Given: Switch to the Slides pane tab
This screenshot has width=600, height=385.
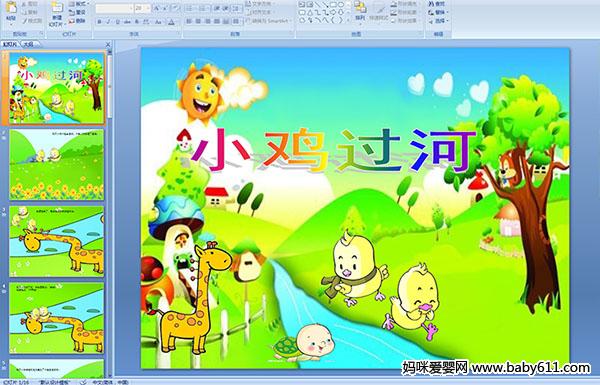Looking at the screenshot, I should click(10, 44).
